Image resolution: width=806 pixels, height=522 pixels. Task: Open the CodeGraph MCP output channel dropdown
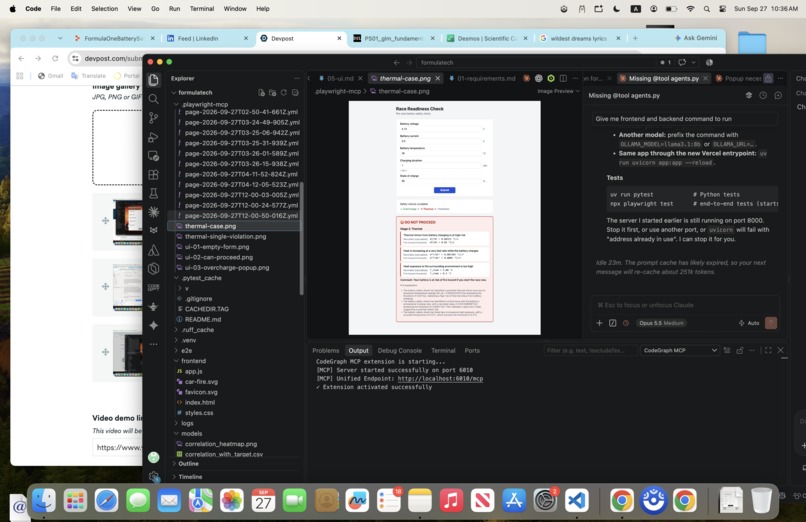point(680,350)
